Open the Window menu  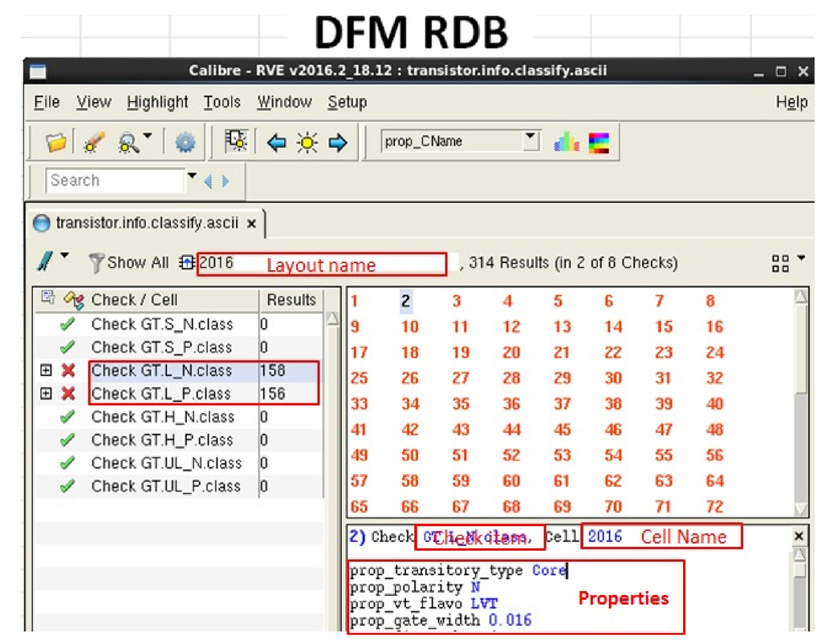[284, 102]
